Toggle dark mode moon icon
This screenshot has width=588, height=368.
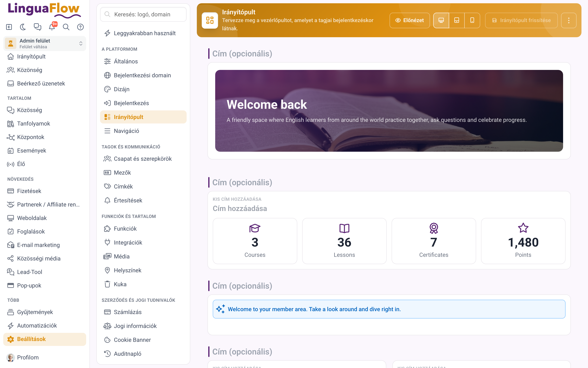click(x=23, y=27)
